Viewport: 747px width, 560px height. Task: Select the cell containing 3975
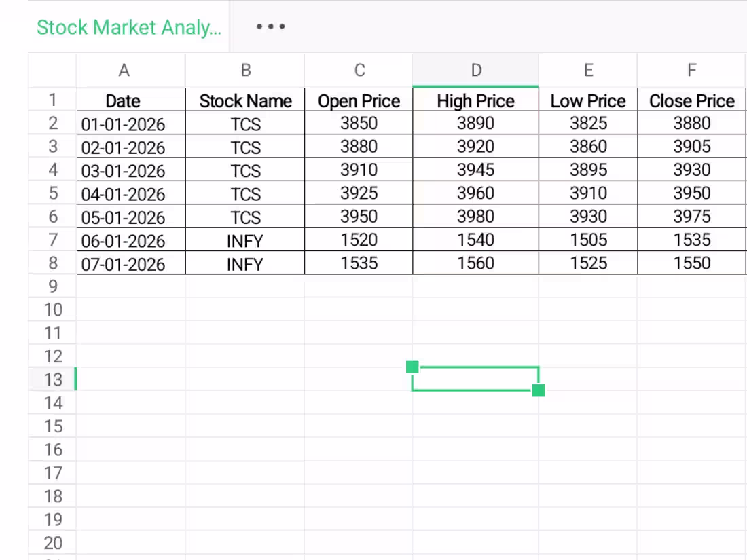pyautogui.click(x=691, y=217)
